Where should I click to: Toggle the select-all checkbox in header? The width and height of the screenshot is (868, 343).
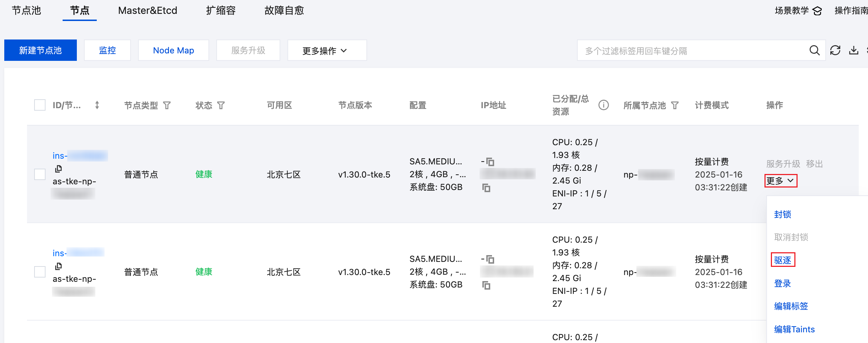[x=40, y=105]
